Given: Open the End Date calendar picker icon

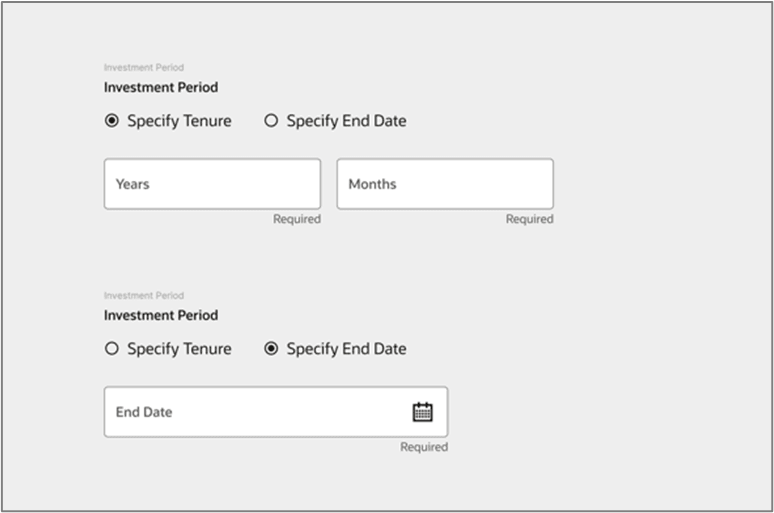Looking at the screenshot, I should coord(422,412).
